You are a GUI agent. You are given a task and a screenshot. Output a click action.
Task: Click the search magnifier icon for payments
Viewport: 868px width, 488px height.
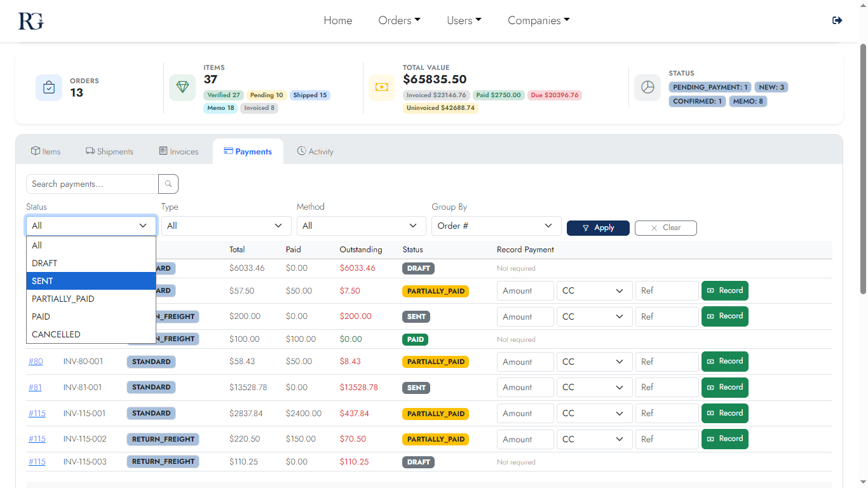pos(167,184)
